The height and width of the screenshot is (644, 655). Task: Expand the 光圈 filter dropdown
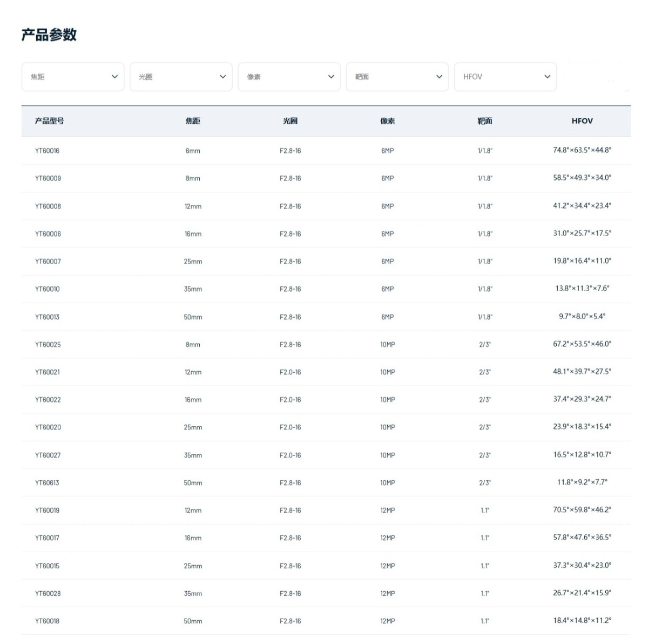181,77
